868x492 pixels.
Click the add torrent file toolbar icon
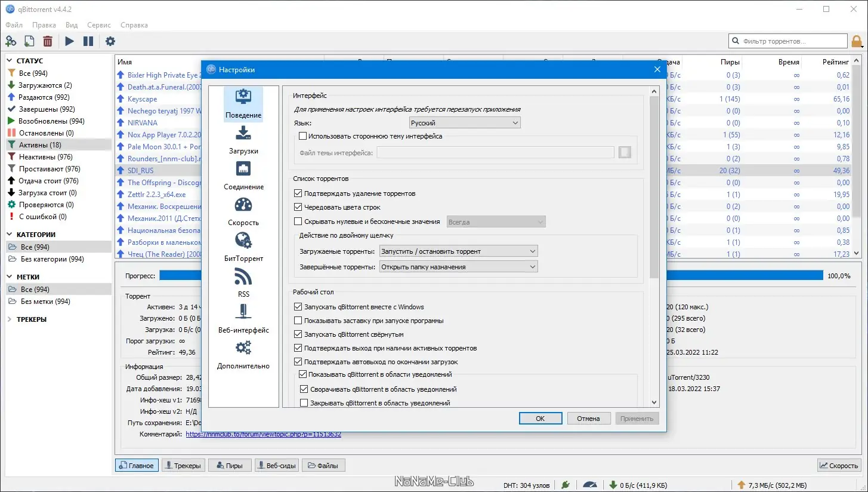[x=29, y=41]
